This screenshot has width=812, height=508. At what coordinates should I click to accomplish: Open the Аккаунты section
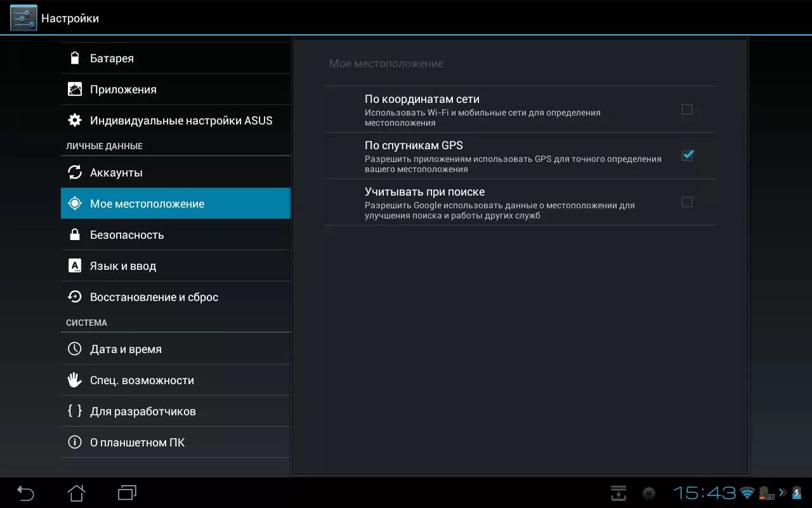click(x=176, y=173)
